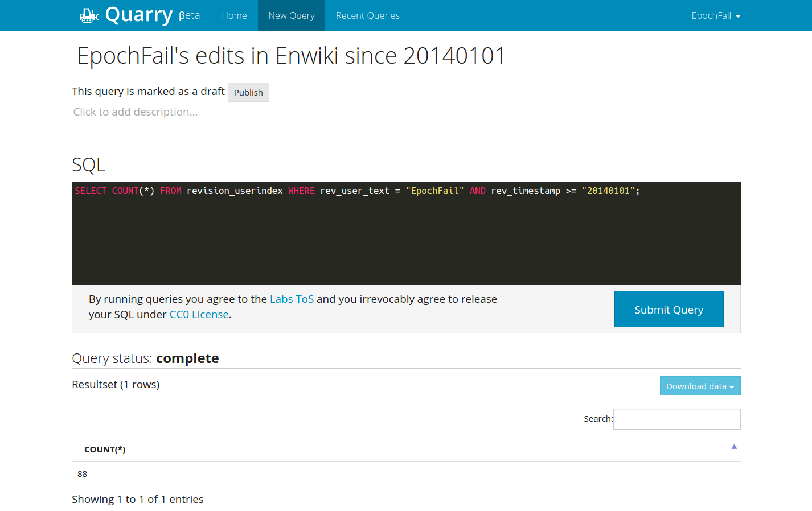Click the "EpochFail" string in the SQL editor
812x511 pixels.
pos(434,191)
